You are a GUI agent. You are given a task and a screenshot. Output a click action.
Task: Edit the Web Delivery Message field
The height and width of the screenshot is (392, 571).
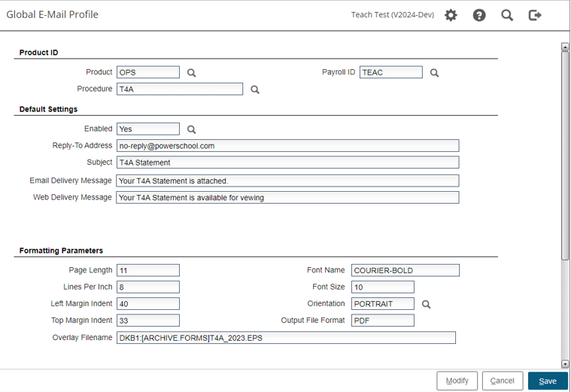(287, 198)
